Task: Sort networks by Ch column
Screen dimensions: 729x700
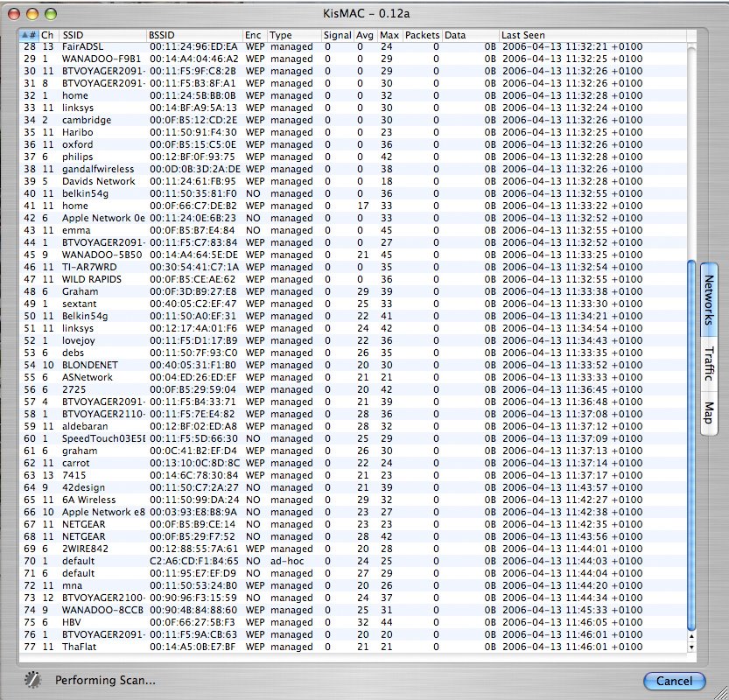Action: click(x=48, y=35)
